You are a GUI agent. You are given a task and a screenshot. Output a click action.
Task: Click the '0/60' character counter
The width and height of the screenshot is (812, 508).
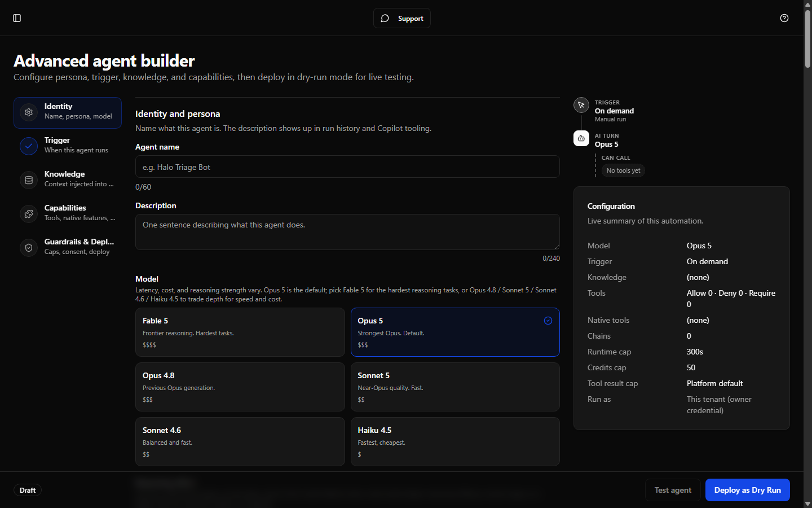(x=143, y=187)
